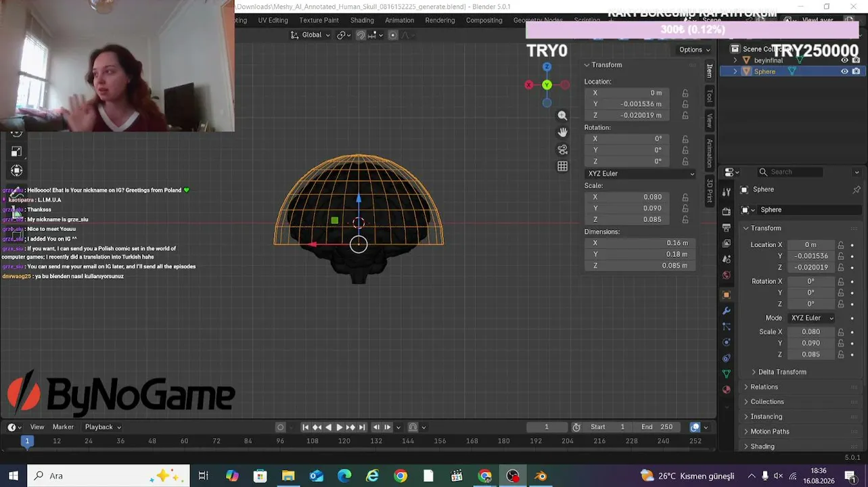Screen dimensions: 868x487
Task: Click the Transform tool icon in left toolbar
Action: [17, 170]
